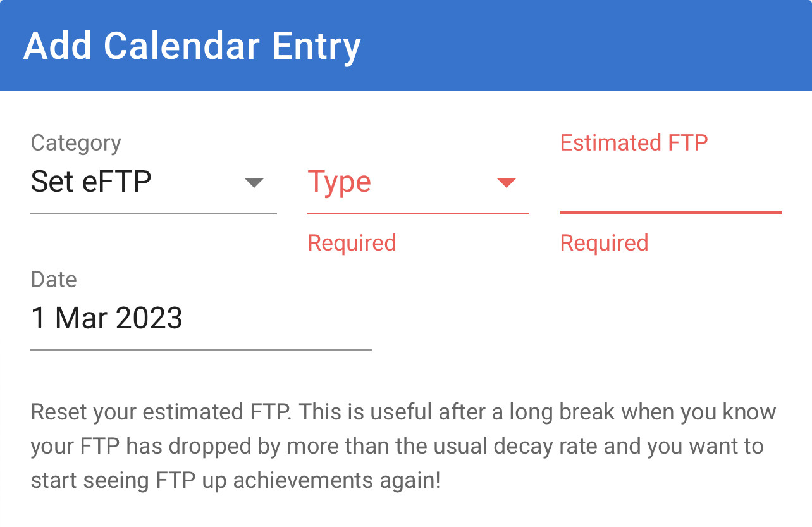Click the red 'Type' placeholder text
The width and height of the screenshot is (812, 527).
340,182
